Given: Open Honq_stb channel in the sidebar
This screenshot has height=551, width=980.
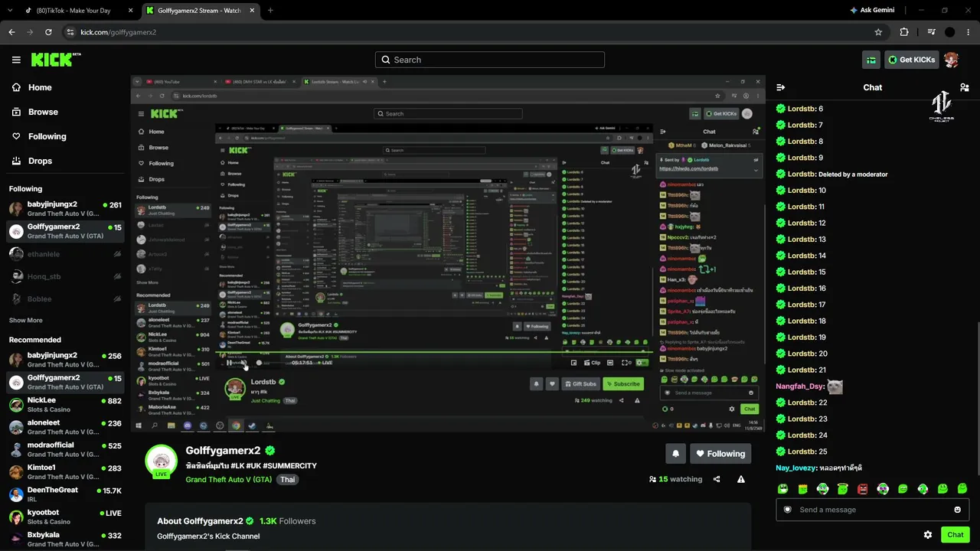Looking at the screenshot, I should 65,276.
